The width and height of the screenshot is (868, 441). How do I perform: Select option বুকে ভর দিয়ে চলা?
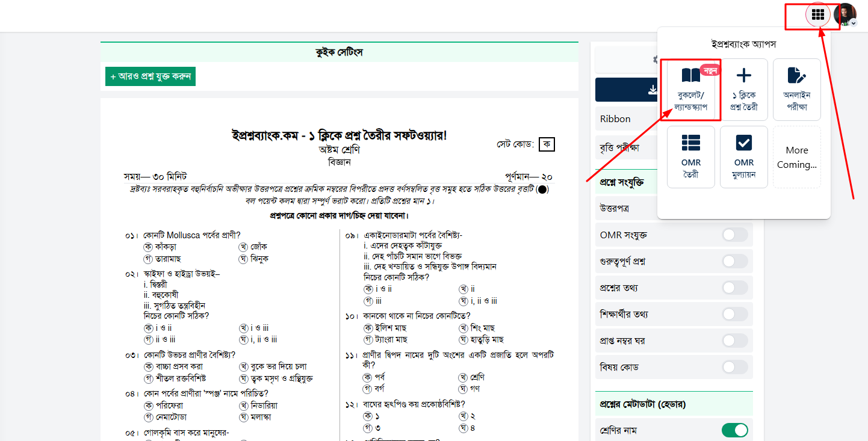point(273,366)
